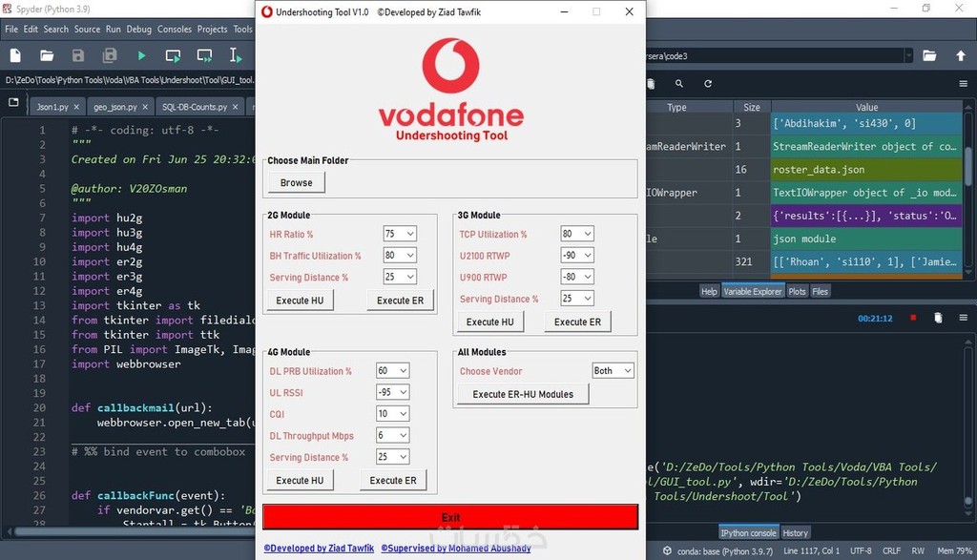Viewport: 977px width, 560px height.
Task: Click Execute HU in the 2G Module
Action: pos(300,301)
